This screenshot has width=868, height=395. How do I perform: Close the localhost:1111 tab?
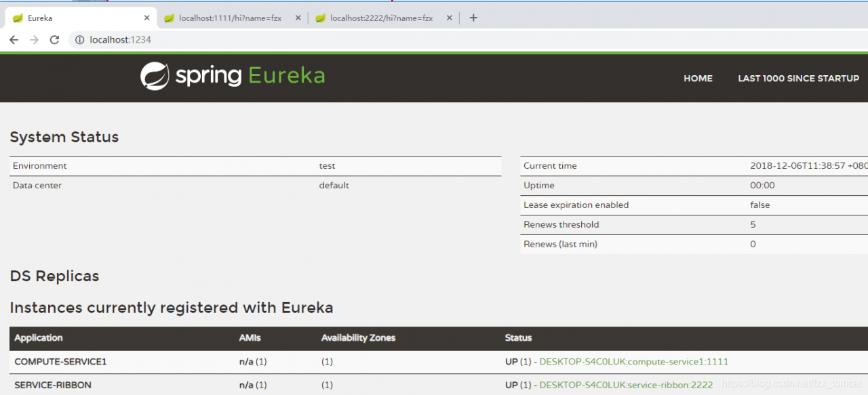(298, 18)
